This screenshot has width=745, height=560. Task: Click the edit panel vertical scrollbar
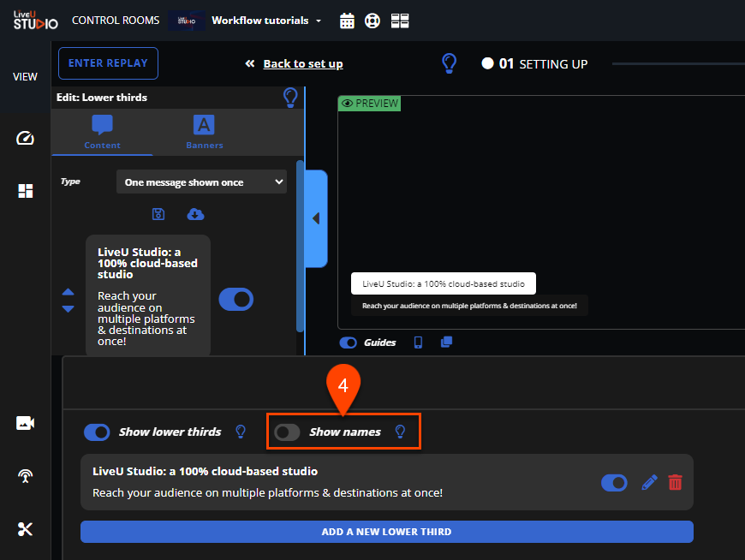click(300, 246)
